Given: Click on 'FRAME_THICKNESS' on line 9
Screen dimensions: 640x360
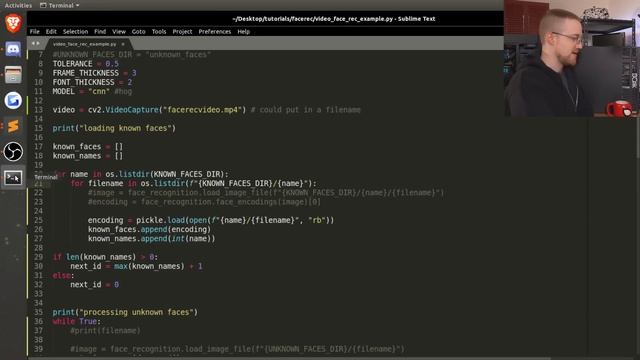Looking at the screenshot, I should click(85, 73).
